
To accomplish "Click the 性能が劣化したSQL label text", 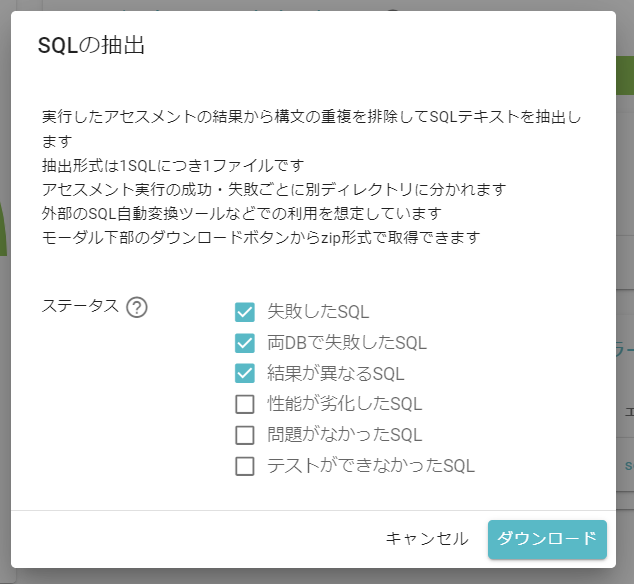I will tap(344, 404).
